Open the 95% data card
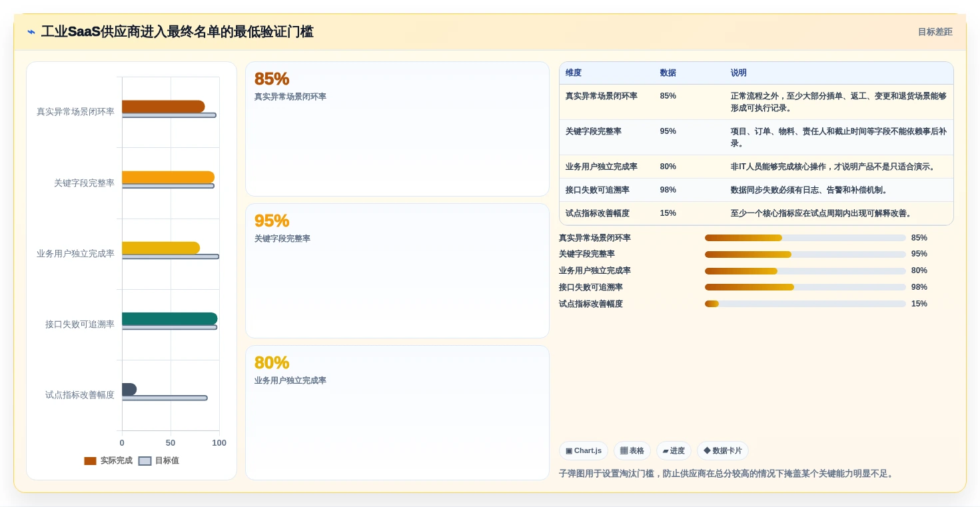The width and height of the screenshot is (980, 507). (x=397, y=271)
